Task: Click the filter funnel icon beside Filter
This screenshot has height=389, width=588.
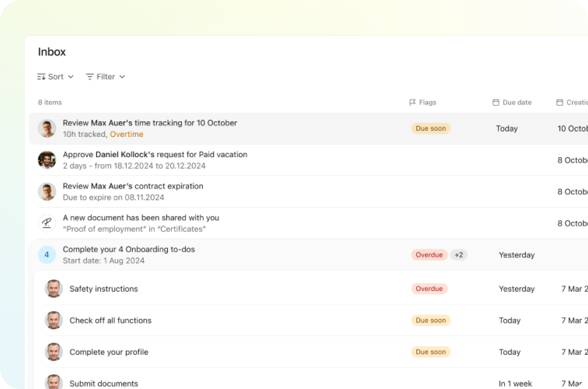Action: pos(90,77)
